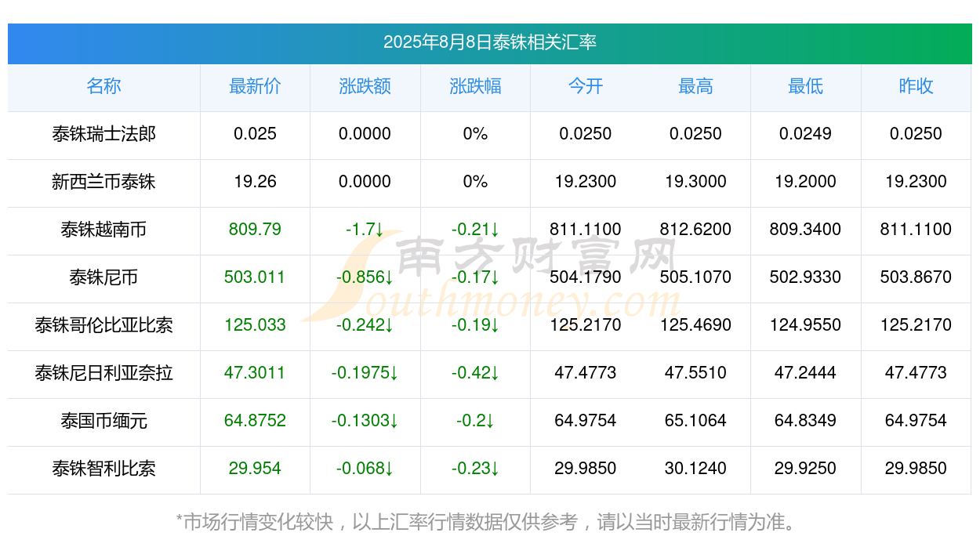
Task: Select the highest value '47.5510'
Action: [x=695, y=373]
